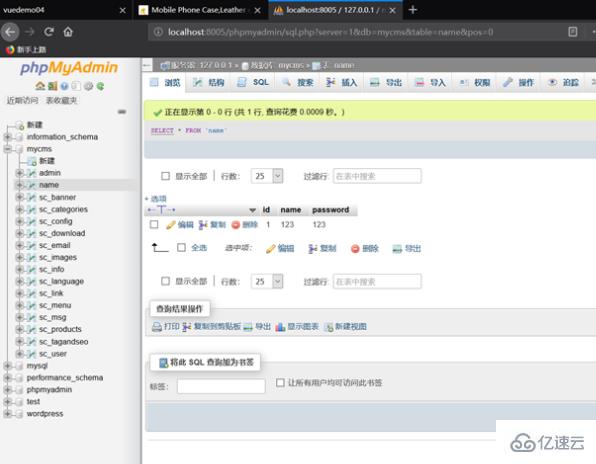Expand the information_schema database node
This screenshot has width=596, height=464.
7,137
